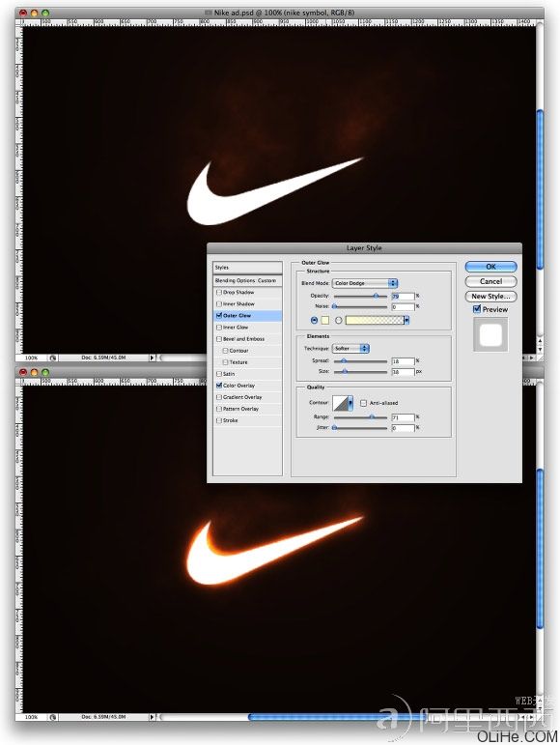Select the Styles entry in the list
560x745 pixels.
point(247,268)
